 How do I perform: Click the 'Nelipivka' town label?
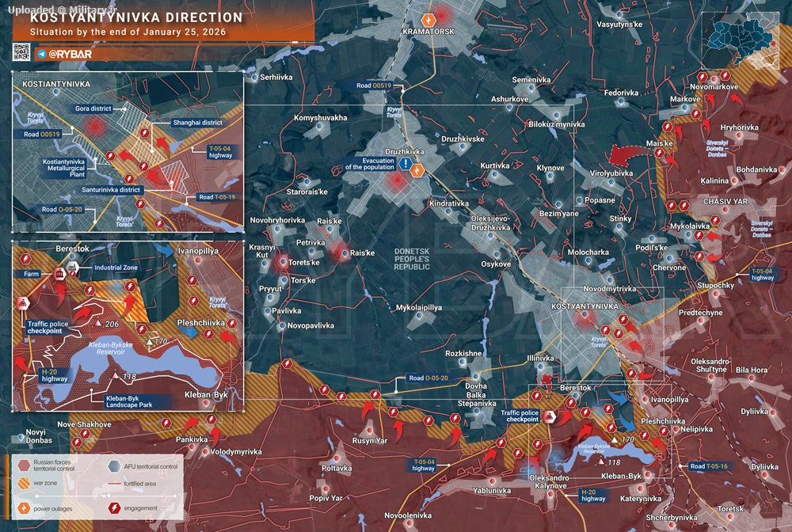(696, 429)
